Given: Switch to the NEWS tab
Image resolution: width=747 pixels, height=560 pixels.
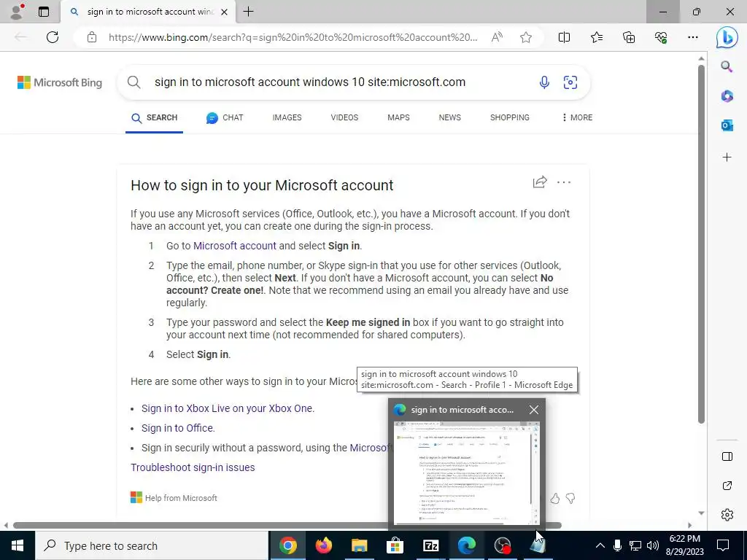Looking at the screenshot, I should click(x=449, y=117).
